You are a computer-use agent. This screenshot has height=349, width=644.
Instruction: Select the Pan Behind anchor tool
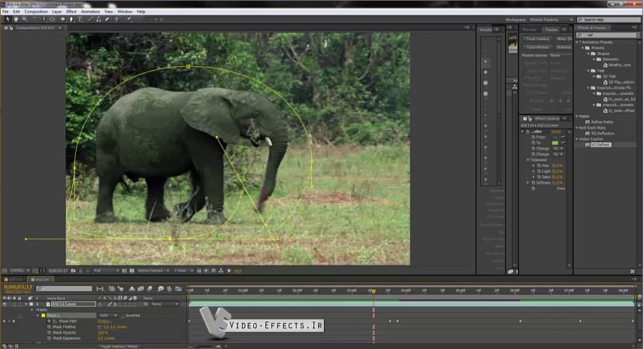click(52, 20)
